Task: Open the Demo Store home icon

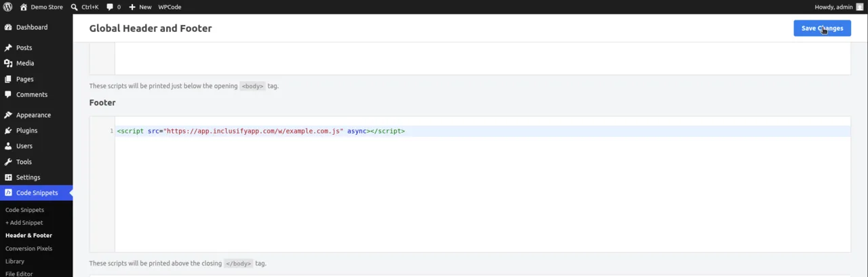Action: [x=24, y=7]
